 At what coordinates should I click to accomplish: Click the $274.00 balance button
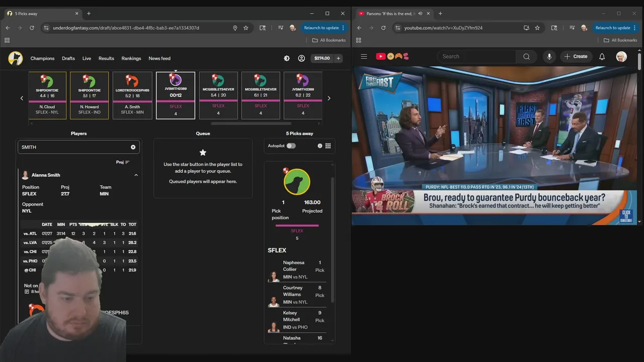click(322, 58)
